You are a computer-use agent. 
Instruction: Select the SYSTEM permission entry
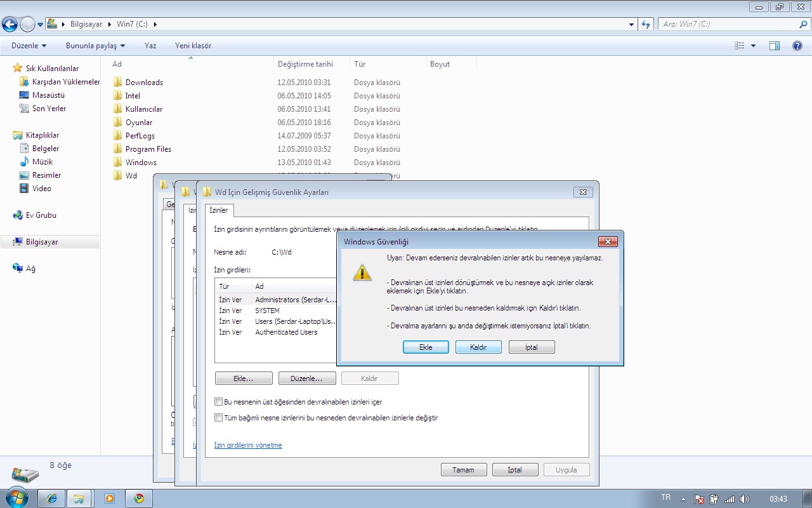click(276, 311)
